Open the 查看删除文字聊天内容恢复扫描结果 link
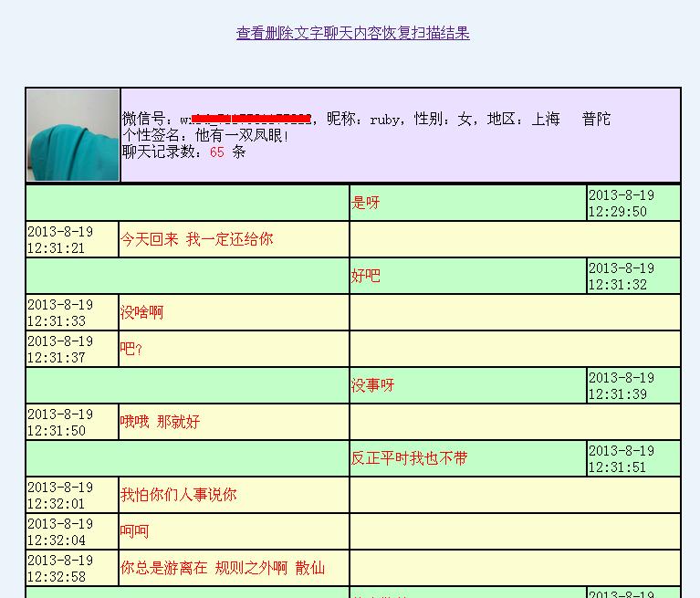 (x=352, y=33)
